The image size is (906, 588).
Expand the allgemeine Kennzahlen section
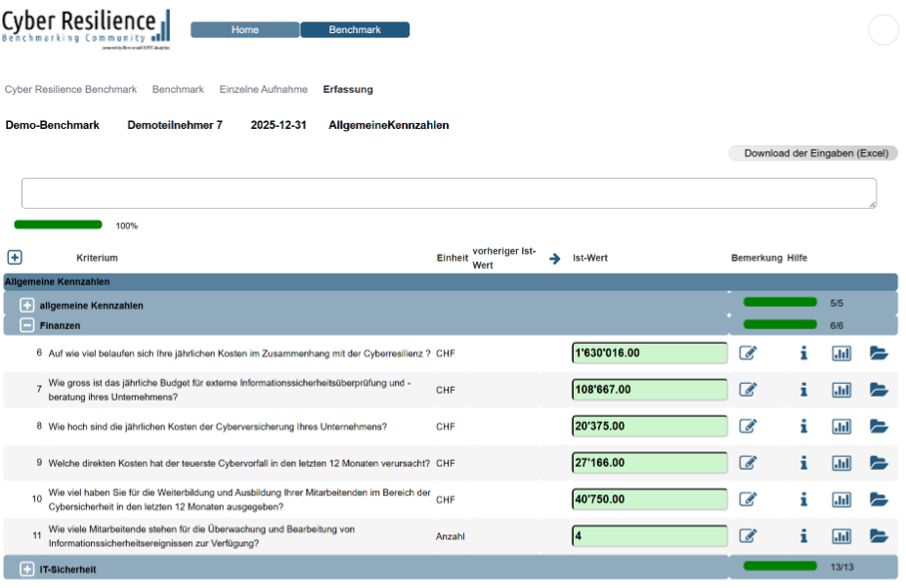click(x=26, y=305)
